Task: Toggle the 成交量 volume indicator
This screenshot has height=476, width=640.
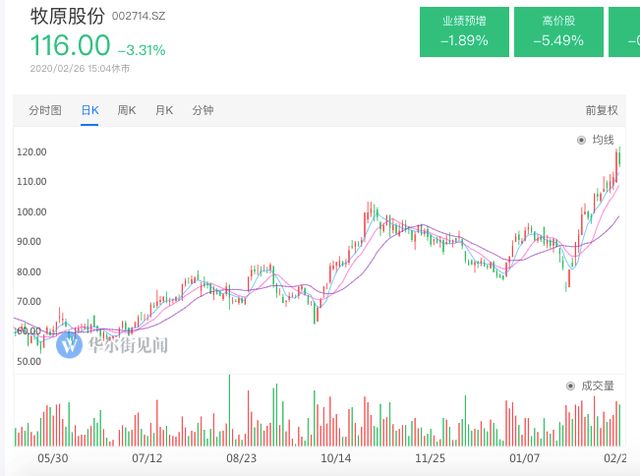Action: coord(594,385)
